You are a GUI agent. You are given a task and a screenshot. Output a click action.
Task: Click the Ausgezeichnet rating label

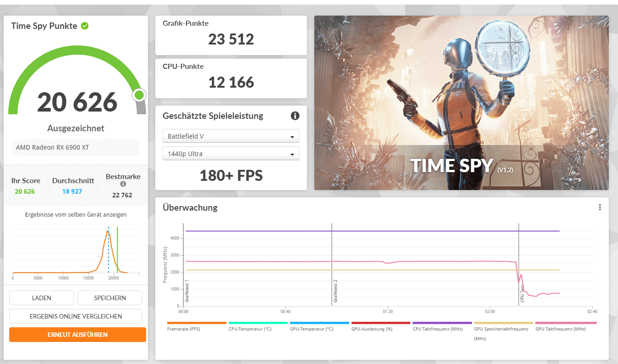pyautogui.click(x=76, y=128)
